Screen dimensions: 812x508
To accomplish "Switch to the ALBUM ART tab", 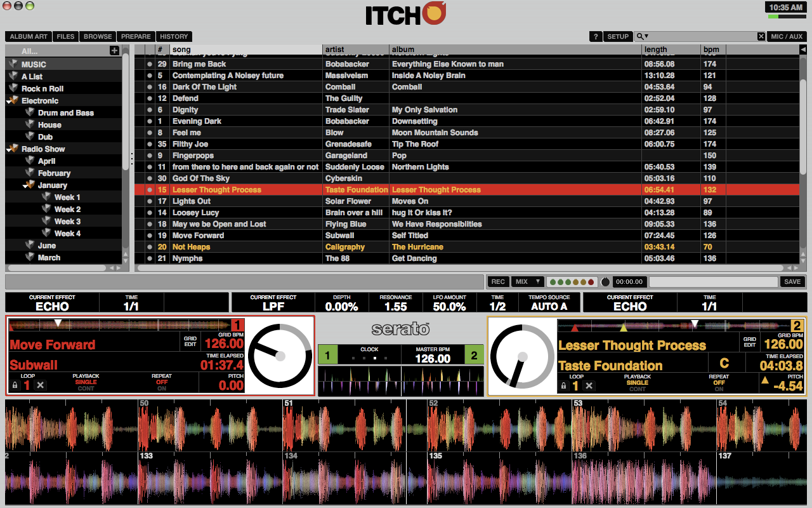I will point(29,37).
